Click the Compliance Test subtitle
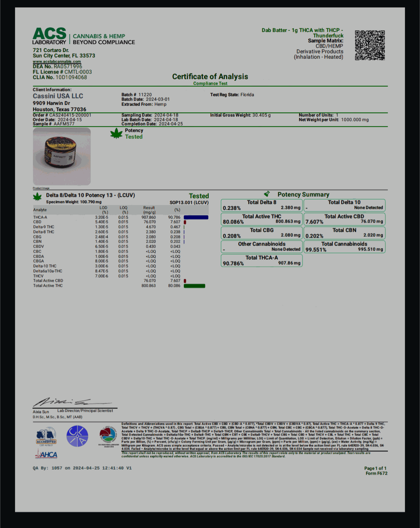 (210, 83)
